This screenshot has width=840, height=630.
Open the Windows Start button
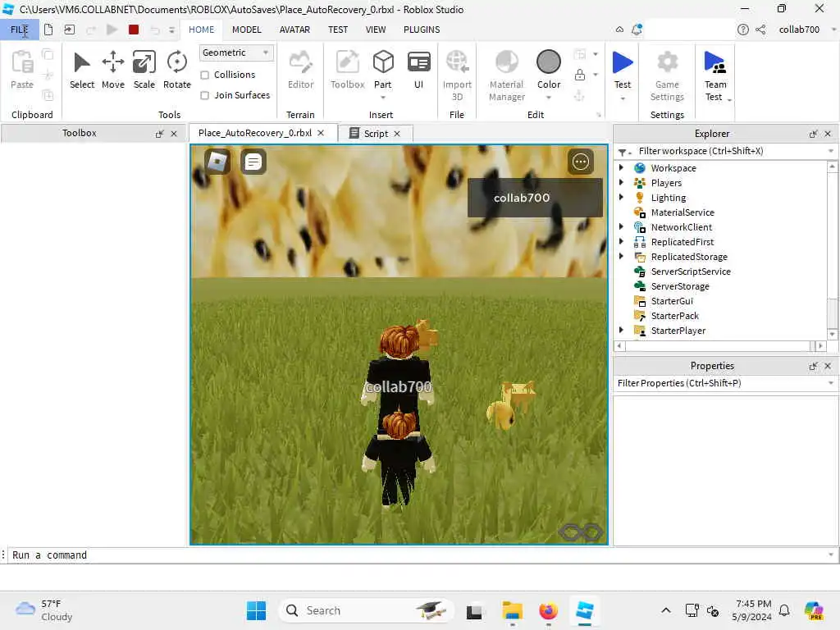click(256, 610)
